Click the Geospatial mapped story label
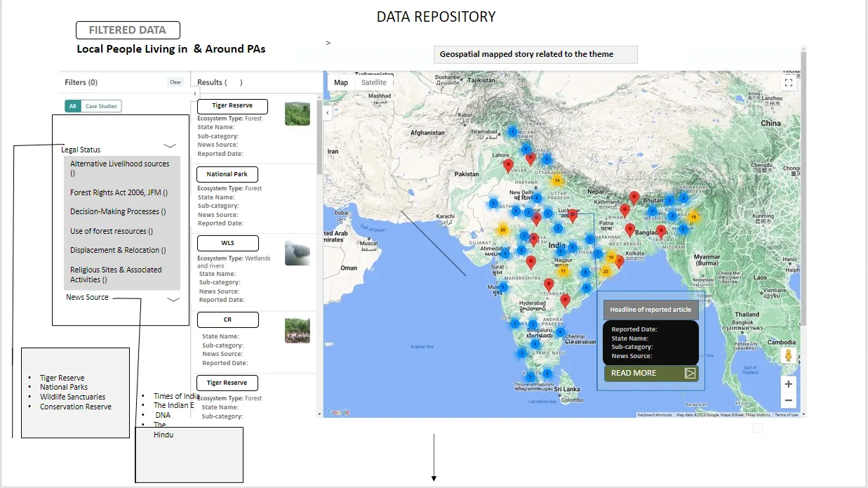Image resolution: width=868 pixels, height=488 pixels. coord(535,54)
